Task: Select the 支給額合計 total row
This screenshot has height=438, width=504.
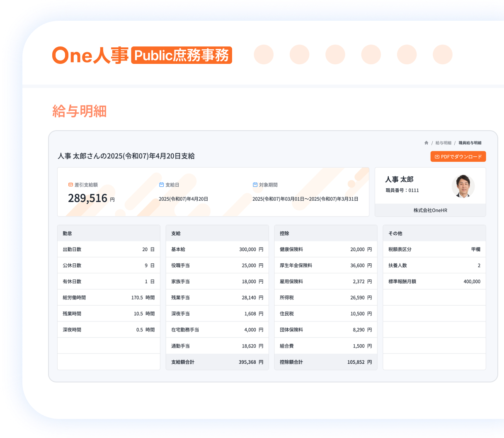Action: [217, 362]
